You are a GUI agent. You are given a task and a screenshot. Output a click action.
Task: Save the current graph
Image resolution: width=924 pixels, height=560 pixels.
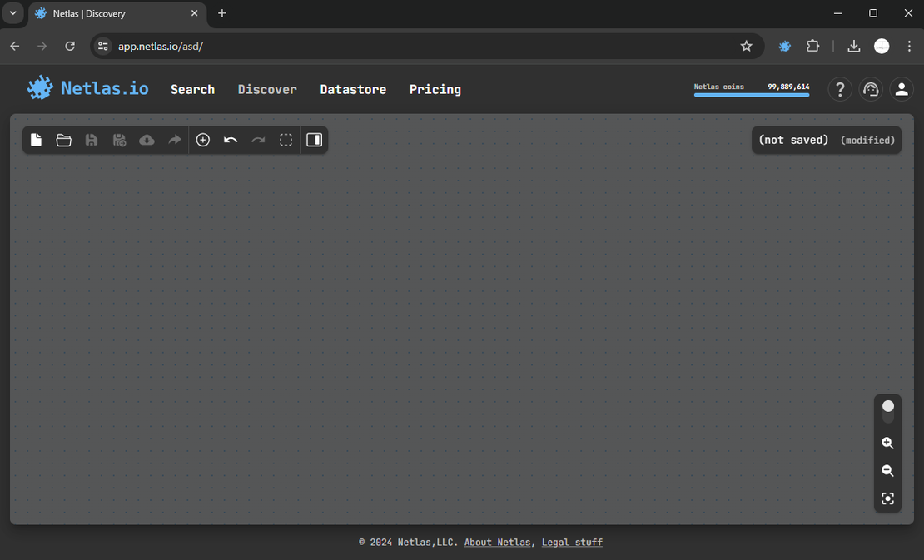(x=92, y=140)
